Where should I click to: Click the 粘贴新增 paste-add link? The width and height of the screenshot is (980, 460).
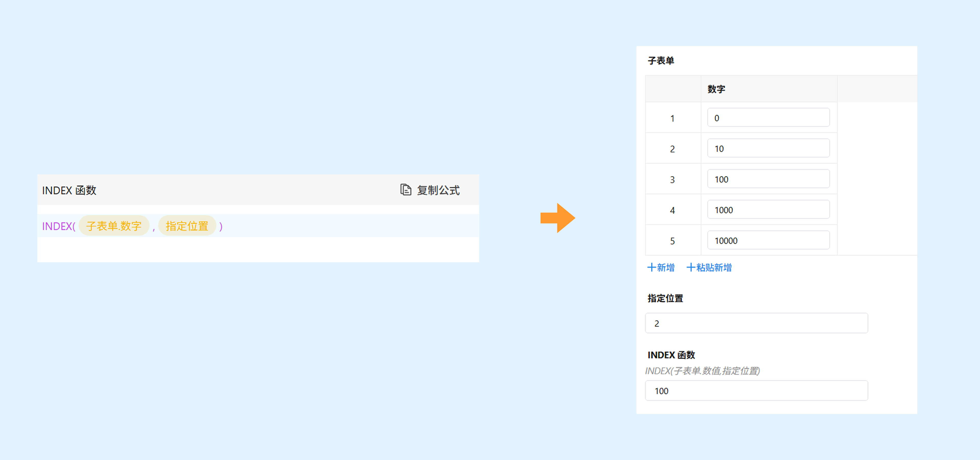714,267
